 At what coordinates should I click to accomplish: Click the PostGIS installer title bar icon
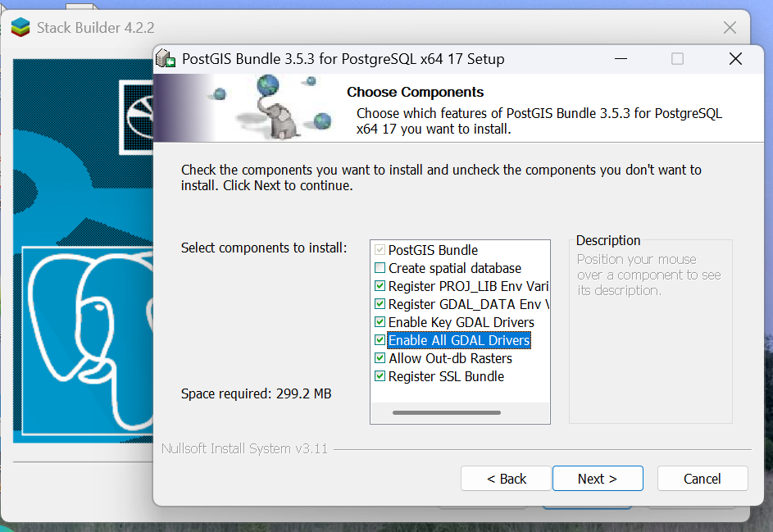pos(166,59)
